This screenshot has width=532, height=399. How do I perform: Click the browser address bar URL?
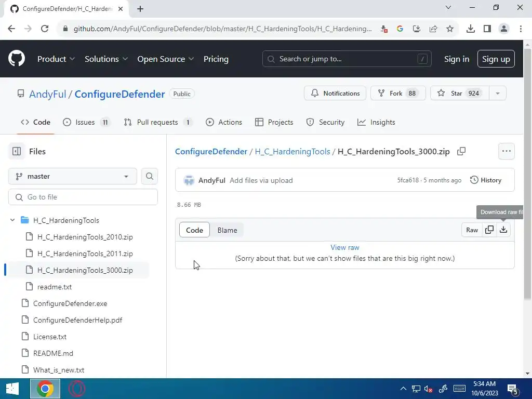(222, 29)
